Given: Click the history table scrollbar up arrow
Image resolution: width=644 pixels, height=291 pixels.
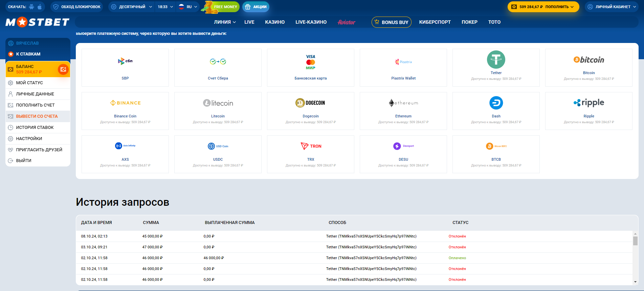Looking at the screenshot, I should 635,234.
